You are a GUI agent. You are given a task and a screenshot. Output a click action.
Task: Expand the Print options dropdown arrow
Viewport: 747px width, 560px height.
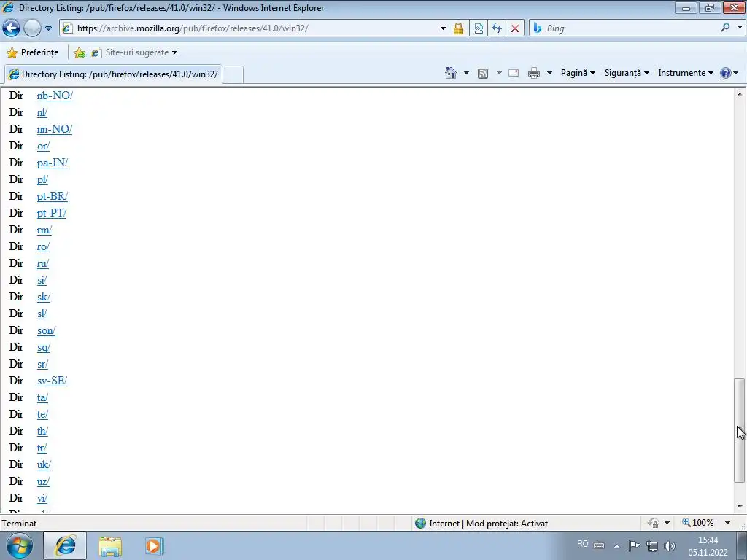point(549,73)
